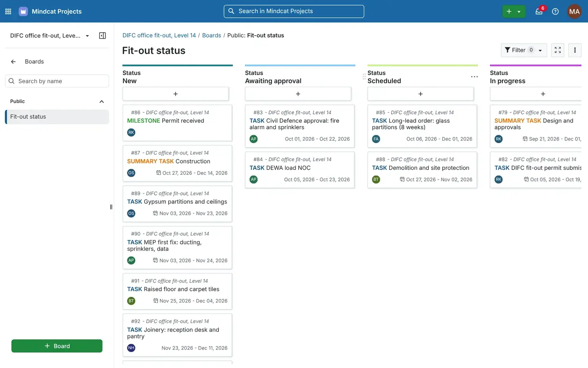
Task: Add a card to the Scheduled column
Action: point(421,94)
